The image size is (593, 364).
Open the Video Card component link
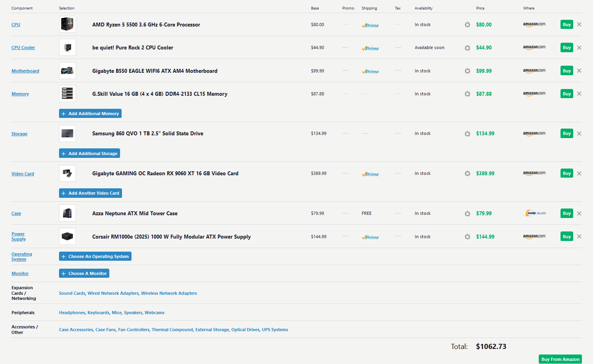click(23, 174)
